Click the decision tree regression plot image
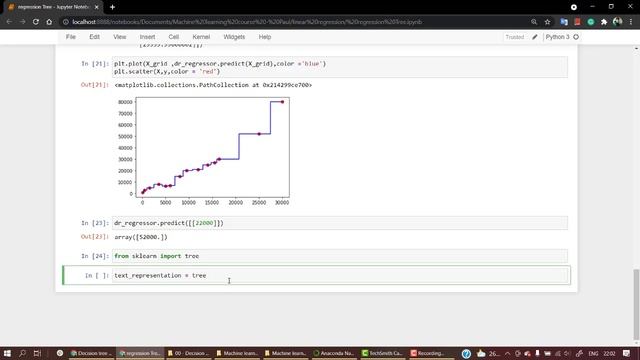The width and height of the screenshot is (640, 360). click(204, 151)
